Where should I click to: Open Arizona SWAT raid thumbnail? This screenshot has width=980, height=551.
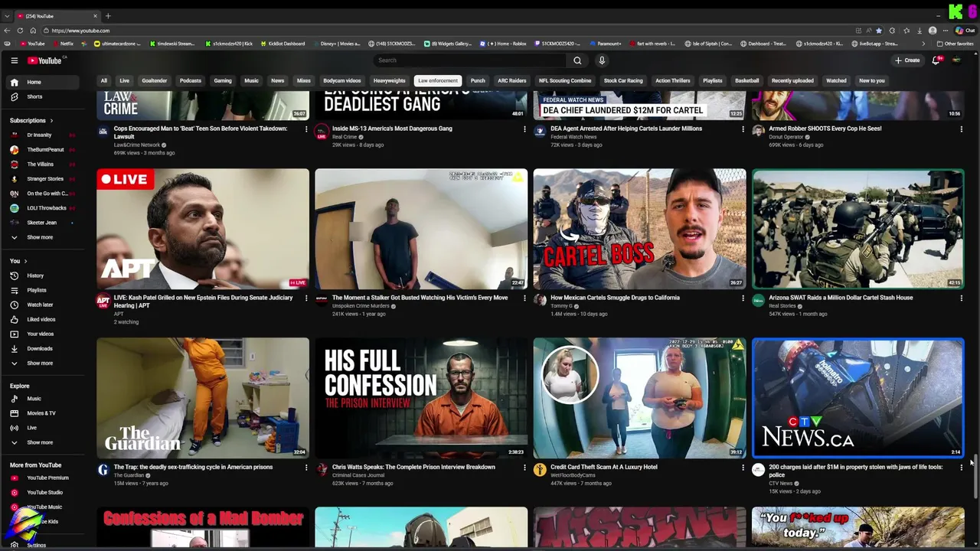click(x=857, y=229)
